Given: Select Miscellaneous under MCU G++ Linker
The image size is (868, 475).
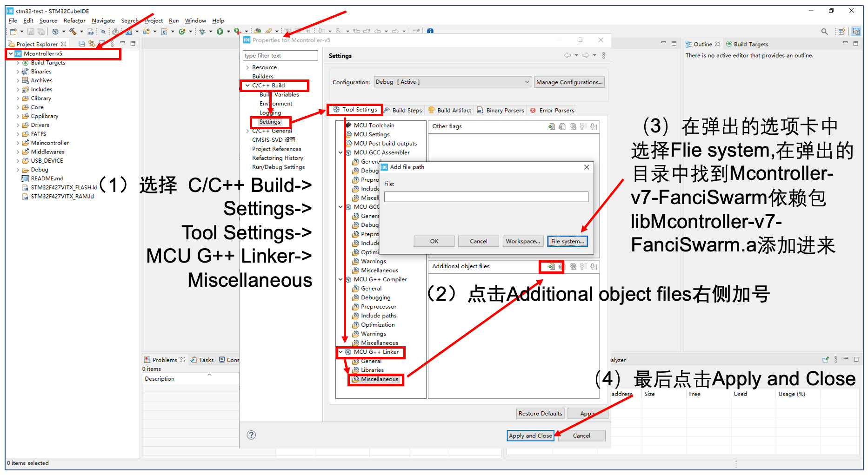Looking at the screenshot, I should [380, 379].
